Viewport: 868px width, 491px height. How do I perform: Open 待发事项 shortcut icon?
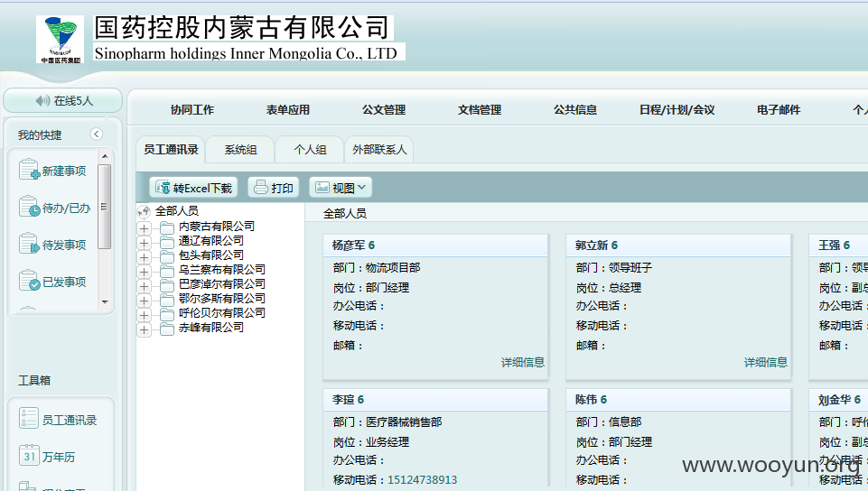pyautogui.click(x=29, y=244)
